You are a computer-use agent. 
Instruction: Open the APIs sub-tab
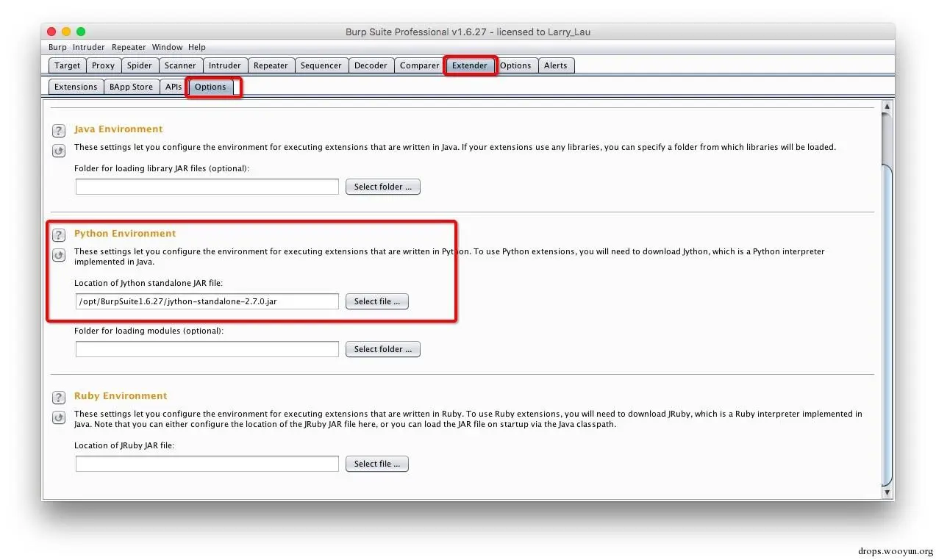pos(174,87)
